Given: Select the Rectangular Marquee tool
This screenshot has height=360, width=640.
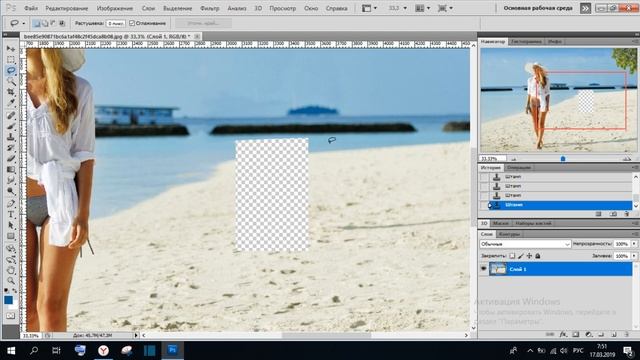Looking at the screenshot, I should [11, 60].
